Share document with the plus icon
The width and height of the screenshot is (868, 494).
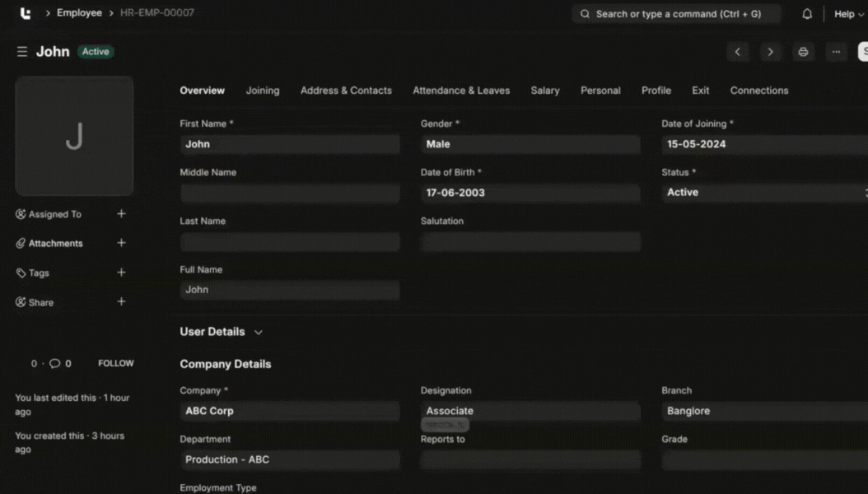point(121,301)
